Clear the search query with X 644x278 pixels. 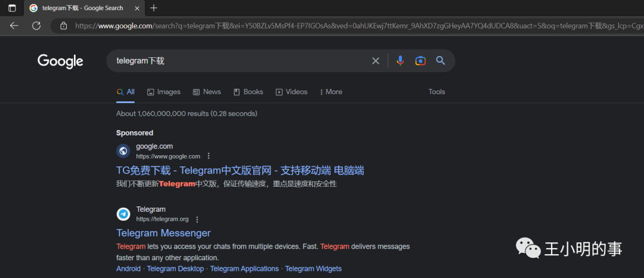tap(376, 61)
